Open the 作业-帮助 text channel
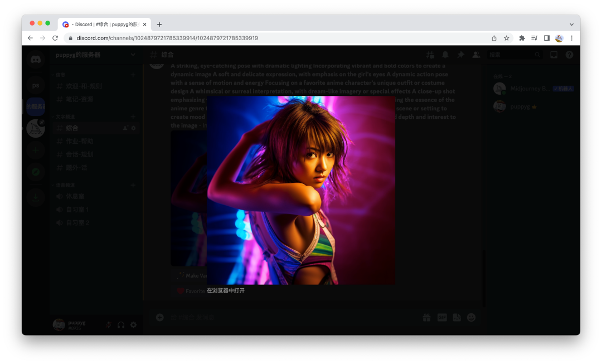The image size is (602, 364). click(x=79, y=141)
